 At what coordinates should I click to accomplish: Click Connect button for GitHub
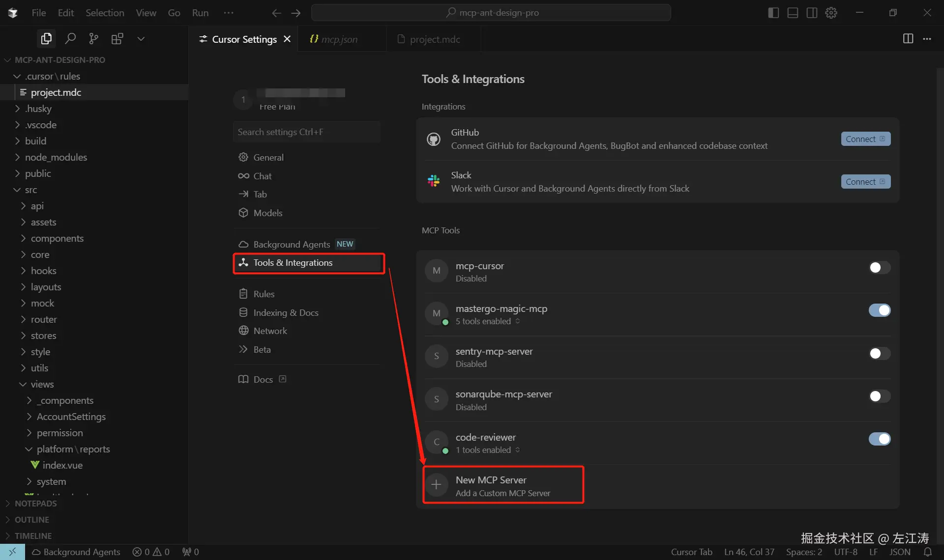pyautogui.click(x=865, y=139)
